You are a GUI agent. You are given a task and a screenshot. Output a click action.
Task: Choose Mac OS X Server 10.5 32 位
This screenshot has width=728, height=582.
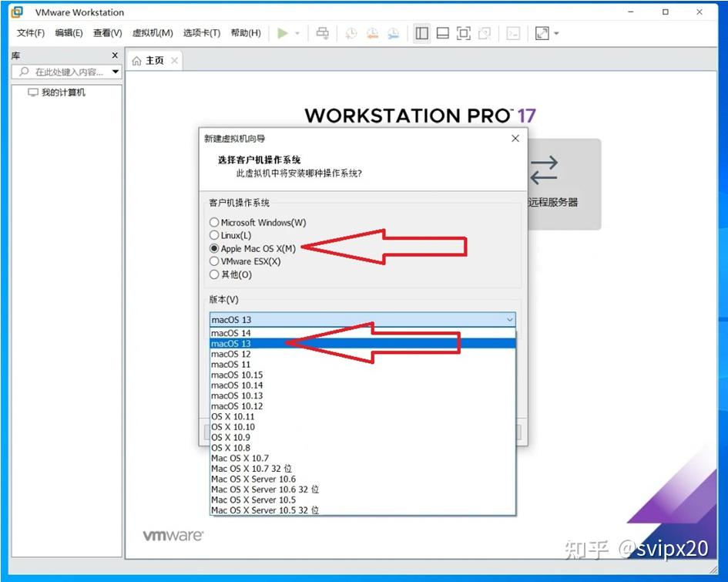point(363,510)
